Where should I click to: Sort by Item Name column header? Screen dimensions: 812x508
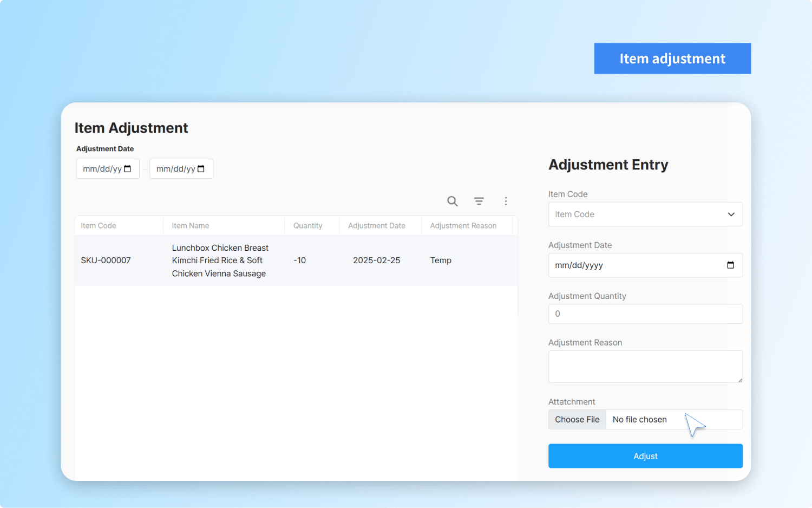point(191,226)
